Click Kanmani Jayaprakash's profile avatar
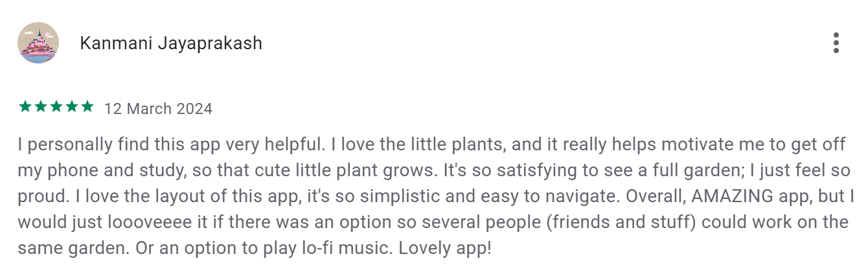868x276 pixels. coord(38,43)
